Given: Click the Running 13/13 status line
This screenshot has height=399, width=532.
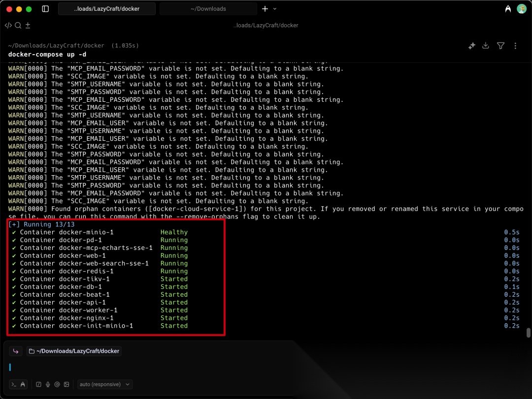Looking at the screenshot, I should point(41,224).
